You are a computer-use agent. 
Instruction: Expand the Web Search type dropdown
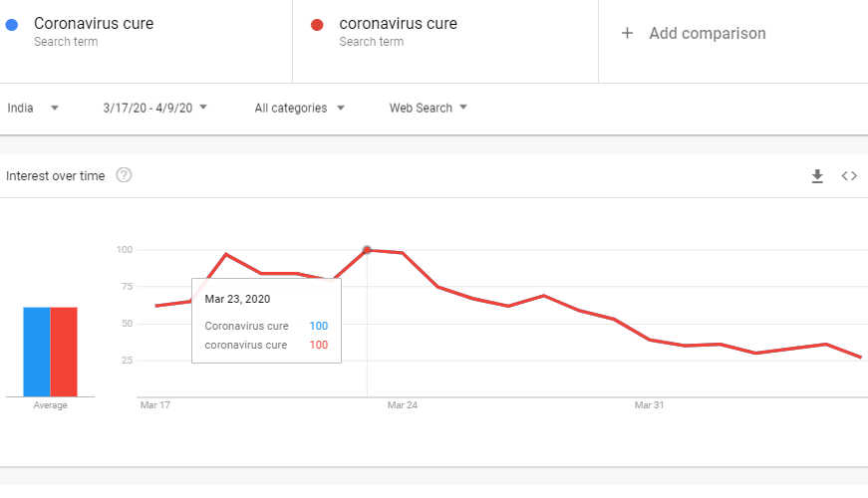tap(429, 108)
